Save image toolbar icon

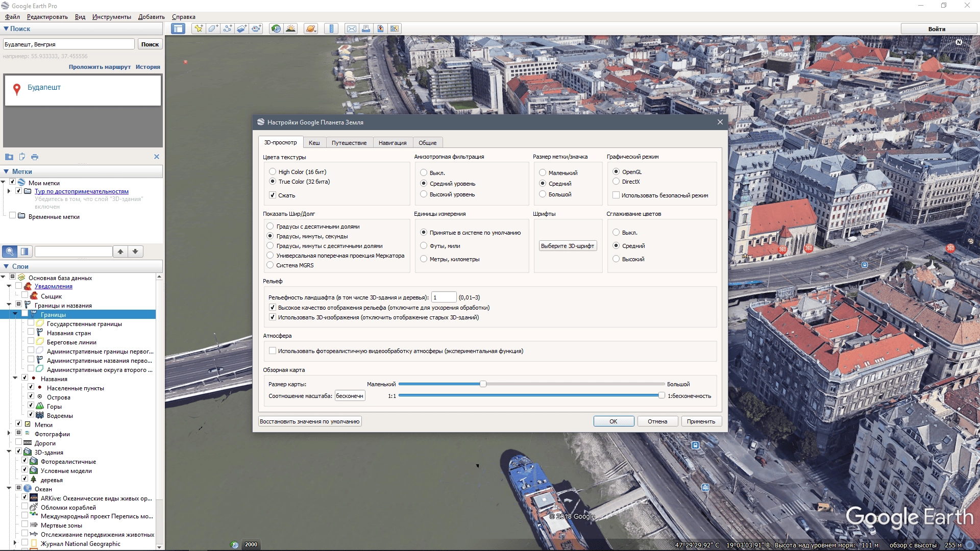click(x=380, y=29)
